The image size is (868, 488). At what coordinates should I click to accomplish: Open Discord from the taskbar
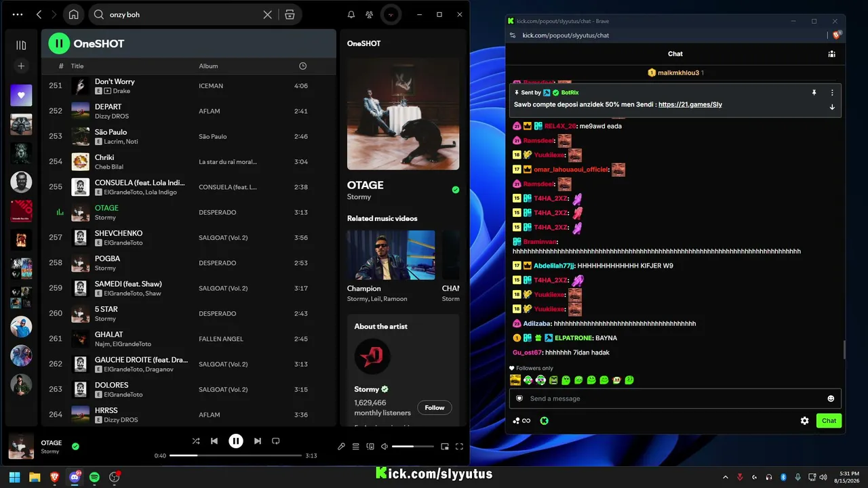pyautogui.click(x=75, y=477)
